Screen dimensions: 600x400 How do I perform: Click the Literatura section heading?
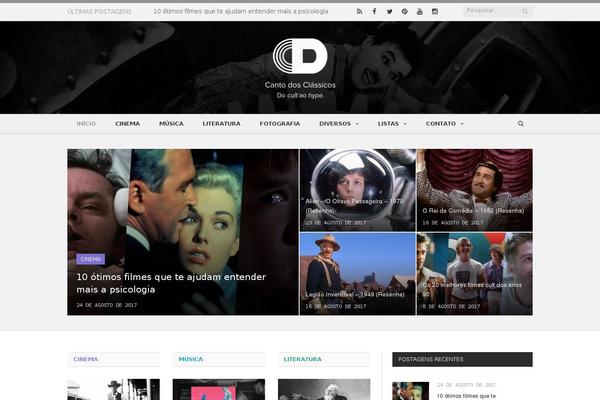(303, 359)
